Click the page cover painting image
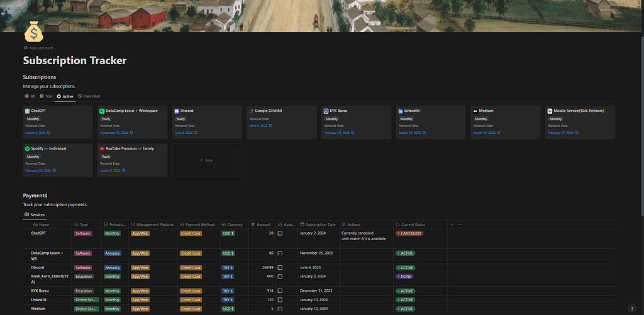 pos(320,16)
